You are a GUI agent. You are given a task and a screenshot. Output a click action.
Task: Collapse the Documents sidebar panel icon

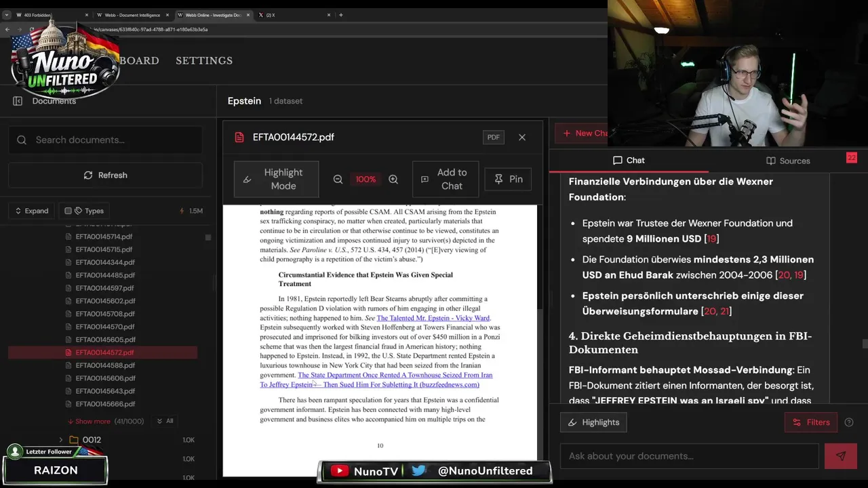(x=18, y=101)
